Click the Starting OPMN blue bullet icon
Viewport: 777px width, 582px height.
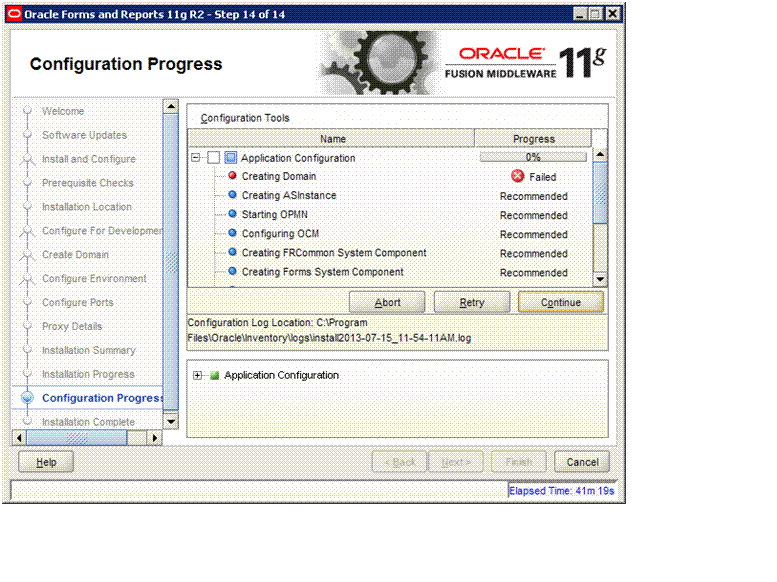point(232,215)
